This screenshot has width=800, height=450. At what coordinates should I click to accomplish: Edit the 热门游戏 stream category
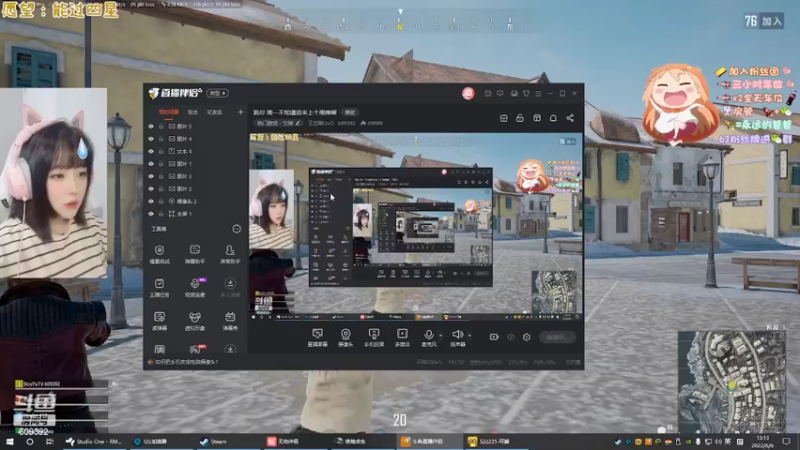[278, 123]
